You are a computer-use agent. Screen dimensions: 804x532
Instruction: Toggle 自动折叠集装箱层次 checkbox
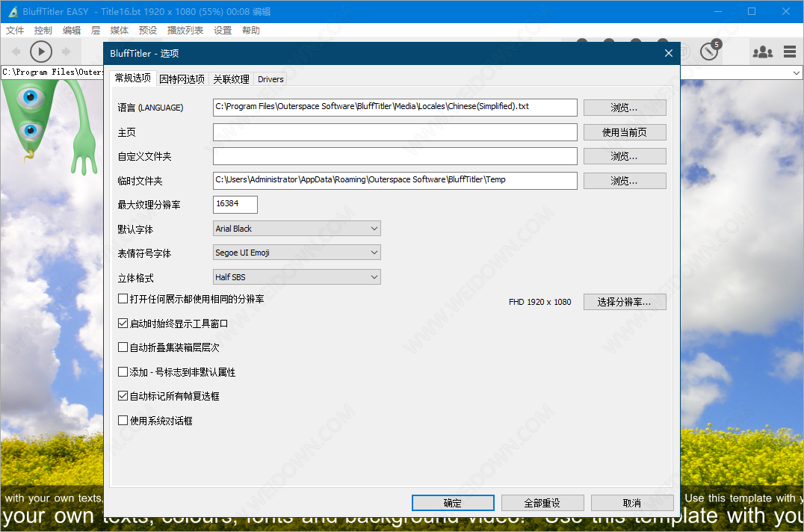coord(123,347)
